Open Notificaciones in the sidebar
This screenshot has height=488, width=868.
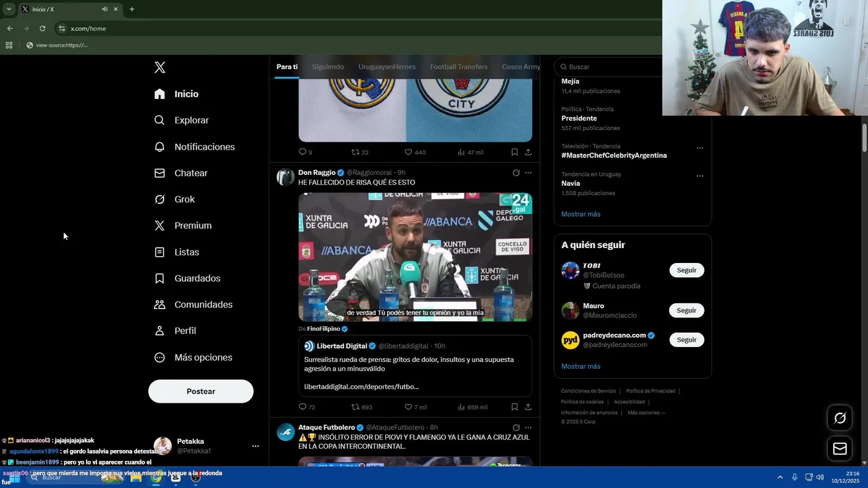(x=195, y=146)
